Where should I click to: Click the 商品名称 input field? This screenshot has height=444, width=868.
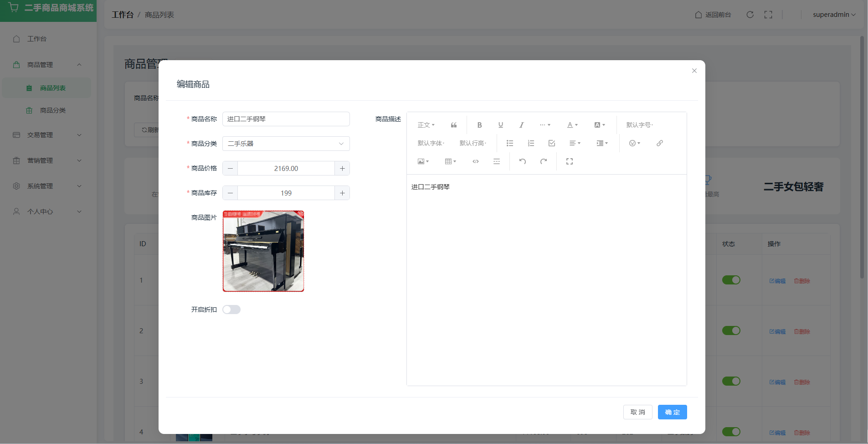(x=286, y=119)
